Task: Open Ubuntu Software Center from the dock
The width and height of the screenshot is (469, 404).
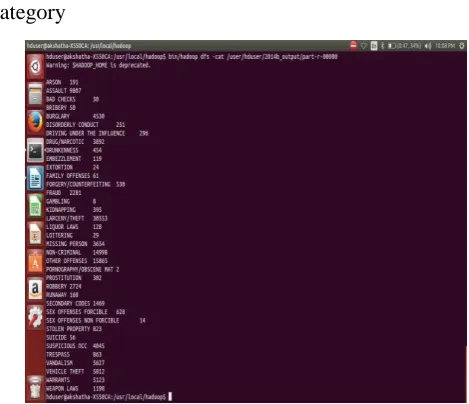Action: (x=35, y=261)
